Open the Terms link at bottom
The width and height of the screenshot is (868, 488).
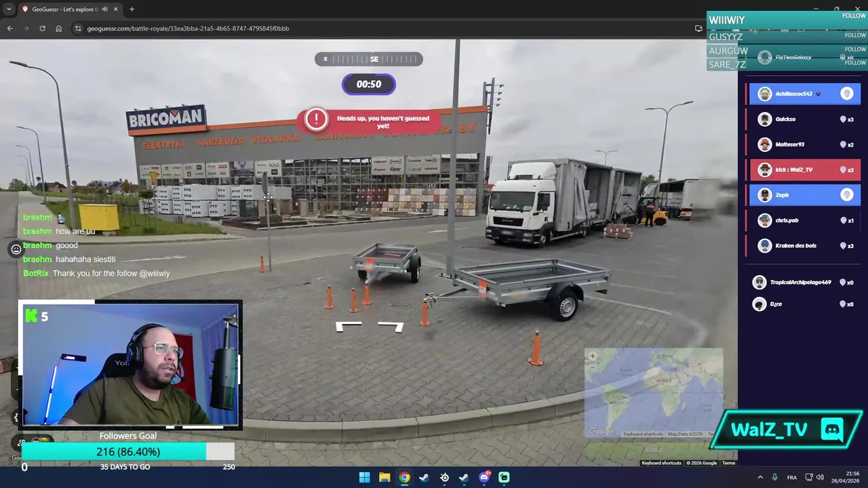click(728, 463)
